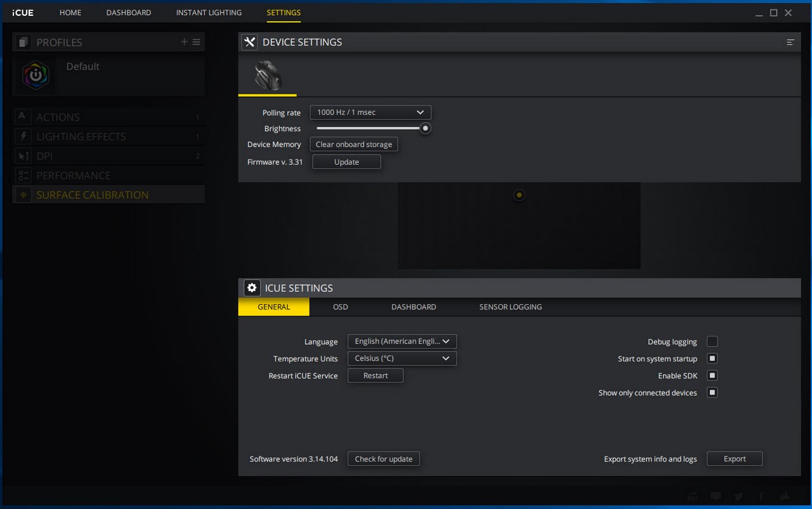Open the Performance section

[108, 176]
